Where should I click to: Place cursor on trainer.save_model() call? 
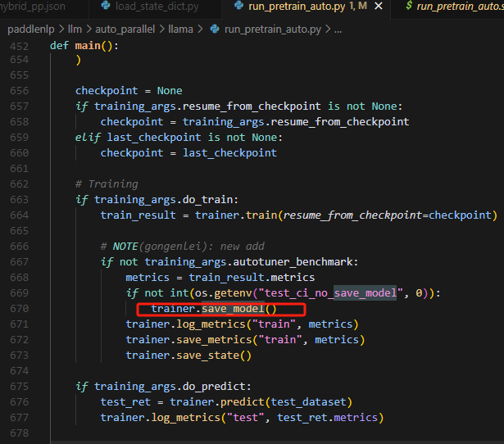click(213, 309)
